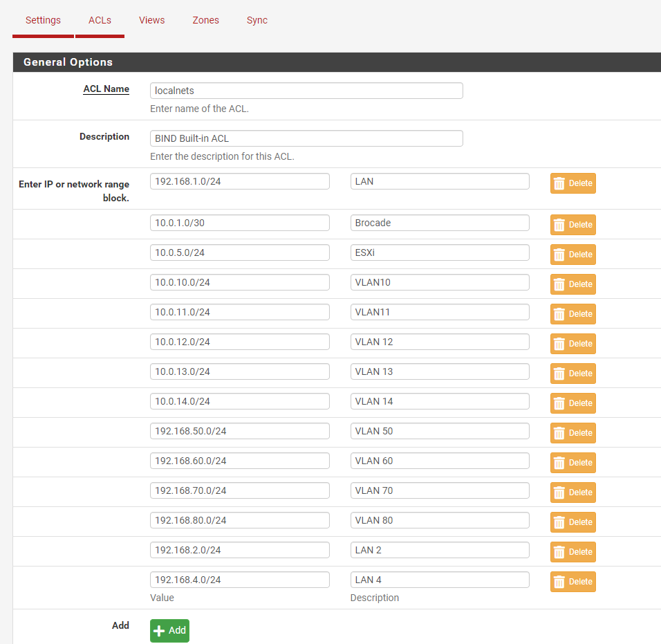
Task: Click the VLAN 60 description field
Action: 440,460
